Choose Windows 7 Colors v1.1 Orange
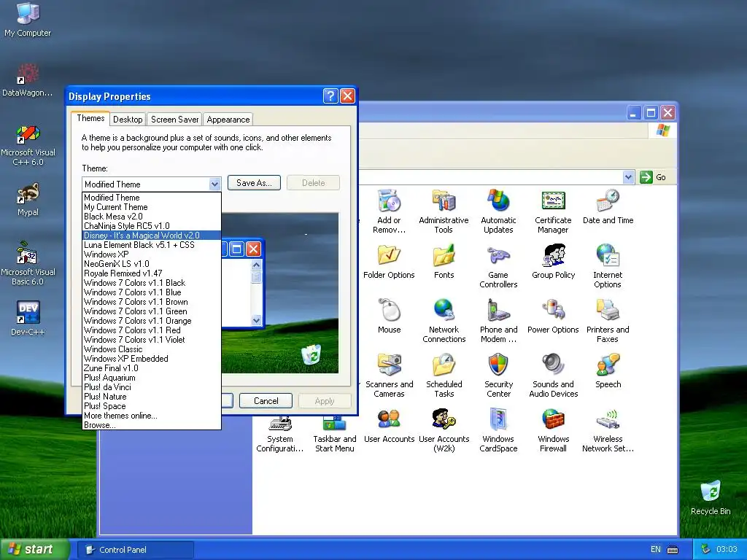Viewport: 747px width, 560px height. click(152, 321)
